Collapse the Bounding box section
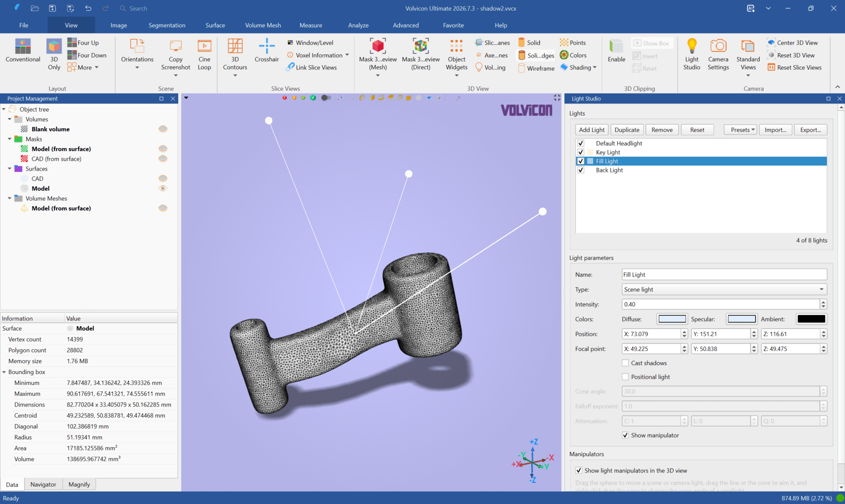The image size is (845, 504). click(x=4, y=372)
